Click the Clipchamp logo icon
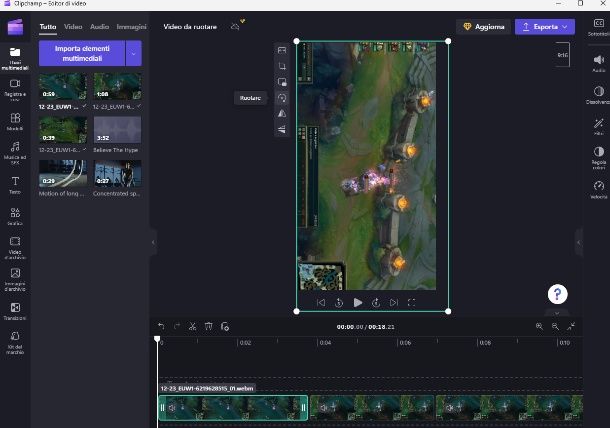This screenshot has height=428, width=610. [x=16, y=27]
